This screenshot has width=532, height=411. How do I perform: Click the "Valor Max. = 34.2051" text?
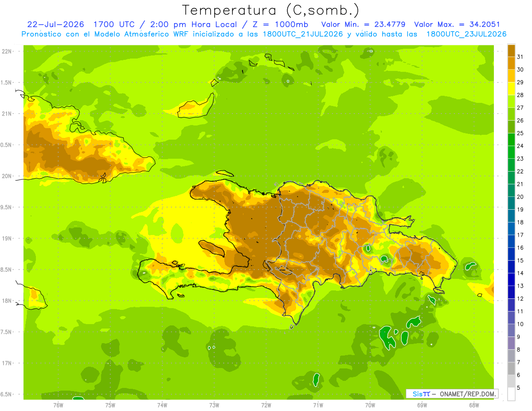(x=457, y=24)
